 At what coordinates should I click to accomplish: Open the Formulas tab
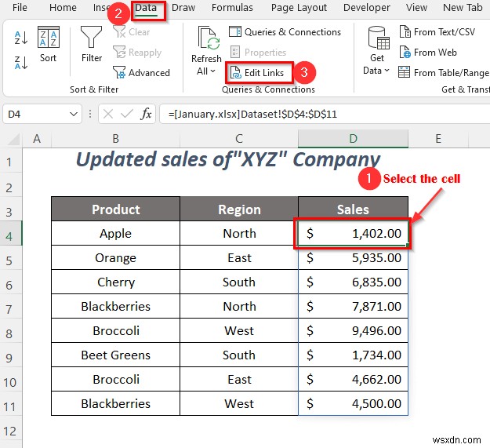(x=232, y=8)
